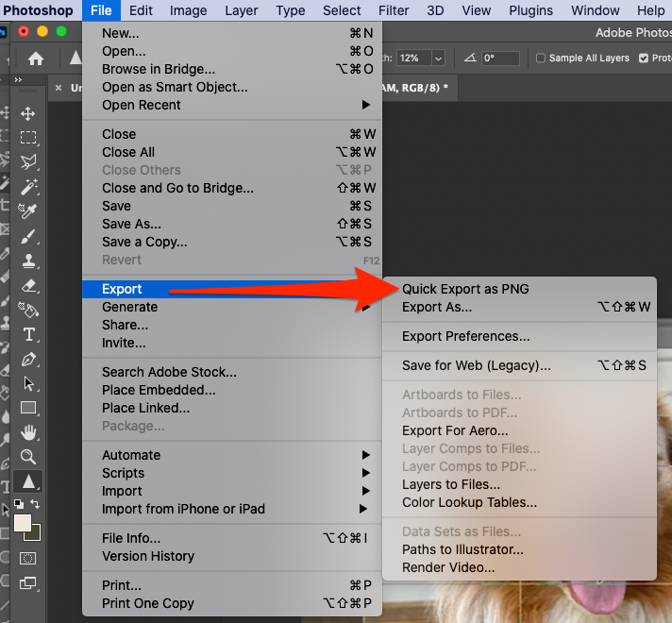
Task: Open the Export submenu item
Action: pyautogui.click(x=232, y=289)
